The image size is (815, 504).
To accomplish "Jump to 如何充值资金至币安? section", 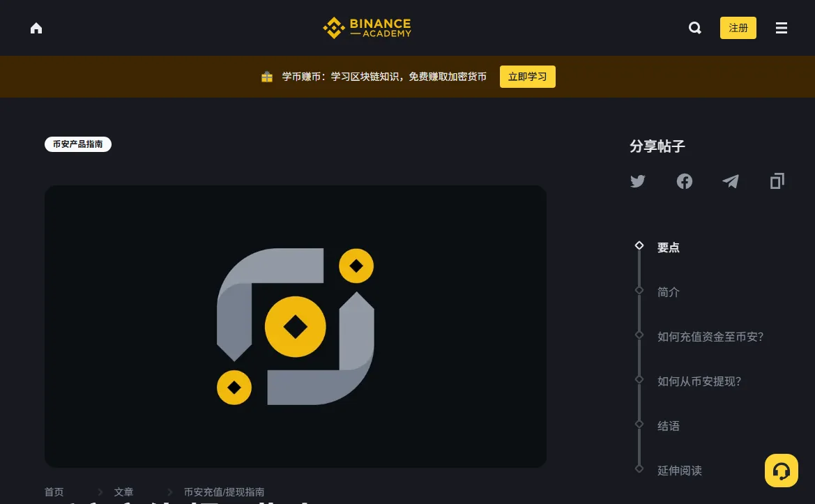I will pyautogui.click(x=710, y=337).
